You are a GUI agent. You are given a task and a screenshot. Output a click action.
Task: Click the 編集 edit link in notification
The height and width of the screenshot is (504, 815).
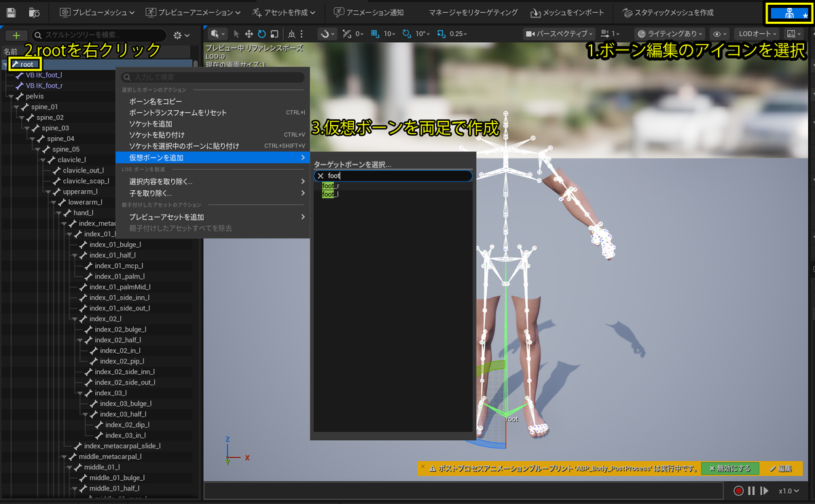click(x=782, y=469)
